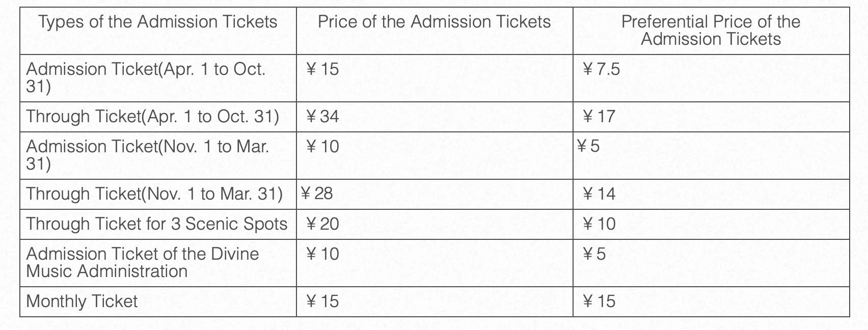
Task: Select the Monthly Ticket ¥15 preferential price
Action: click(599, 301)
